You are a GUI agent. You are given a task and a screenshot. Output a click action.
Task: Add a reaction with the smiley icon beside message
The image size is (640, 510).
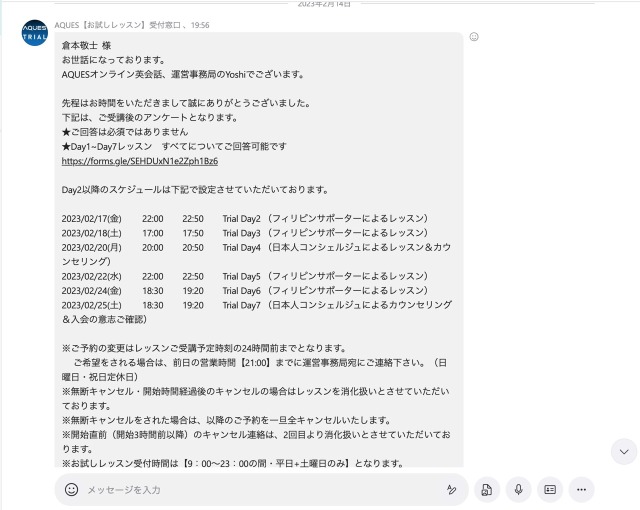point(474,37)
